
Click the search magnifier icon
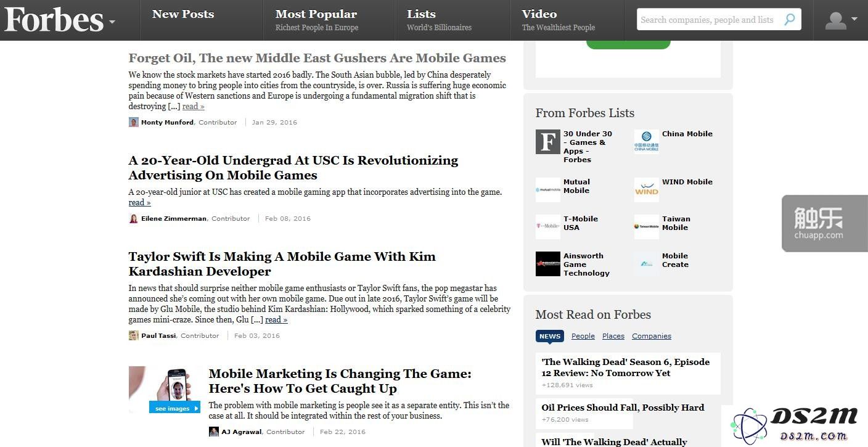789,20
